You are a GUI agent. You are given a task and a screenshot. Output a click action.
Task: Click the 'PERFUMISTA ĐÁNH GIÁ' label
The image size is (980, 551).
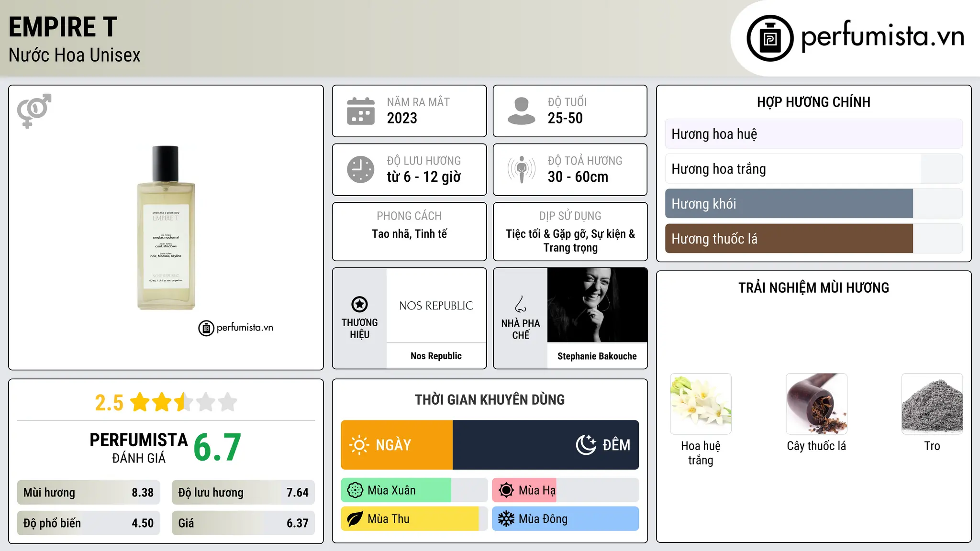(139, 448)
